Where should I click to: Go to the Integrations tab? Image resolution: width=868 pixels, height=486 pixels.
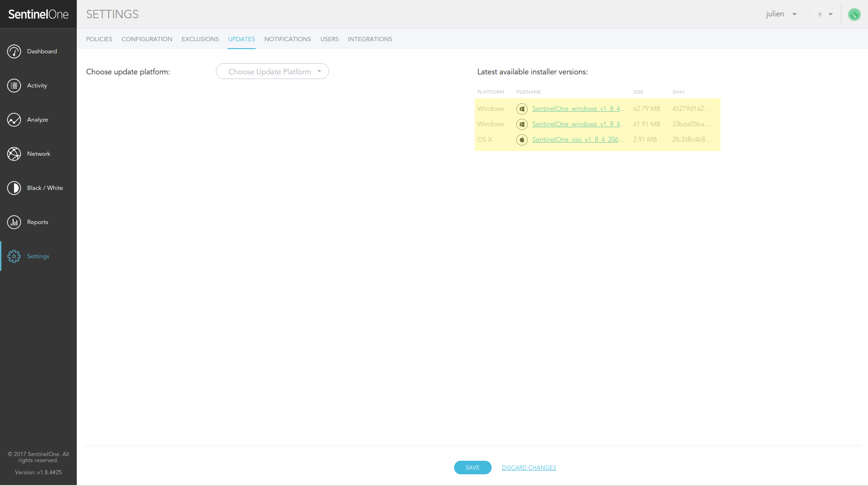click(370, 39)
